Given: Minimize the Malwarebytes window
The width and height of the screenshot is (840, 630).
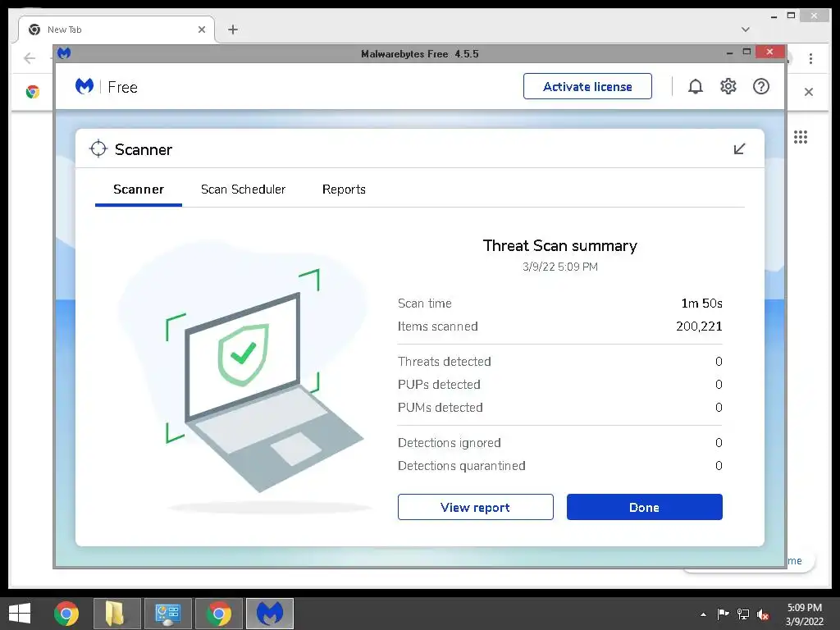Looking at the screenshot, I should 729,52.
